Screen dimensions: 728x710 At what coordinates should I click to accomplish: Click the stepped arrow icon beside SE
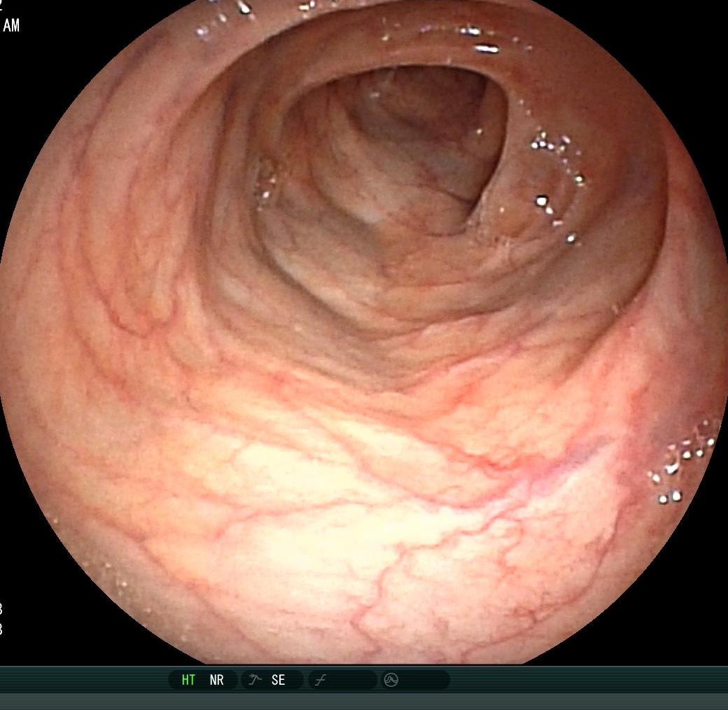point(255,679)
